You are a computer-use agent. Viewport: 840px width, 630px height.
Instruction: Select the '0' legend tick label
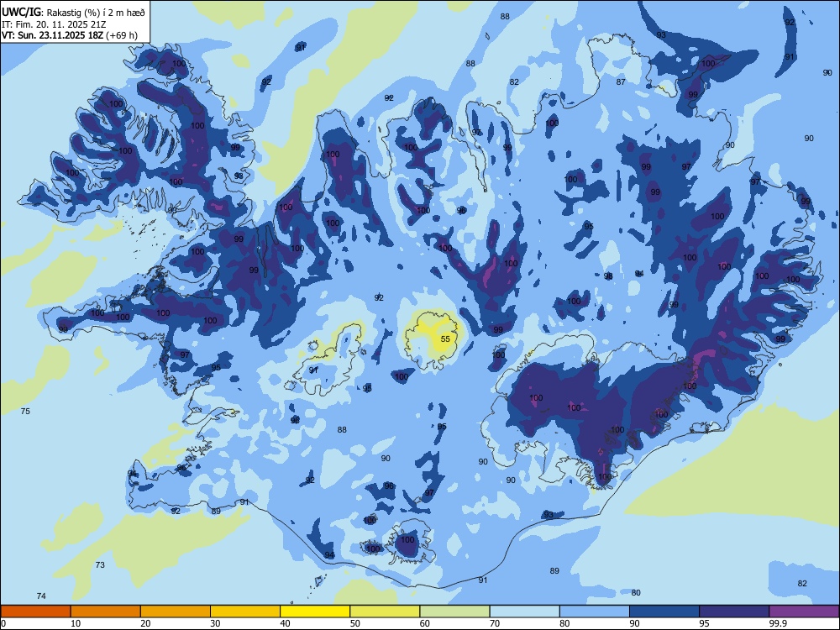point(3,623)
